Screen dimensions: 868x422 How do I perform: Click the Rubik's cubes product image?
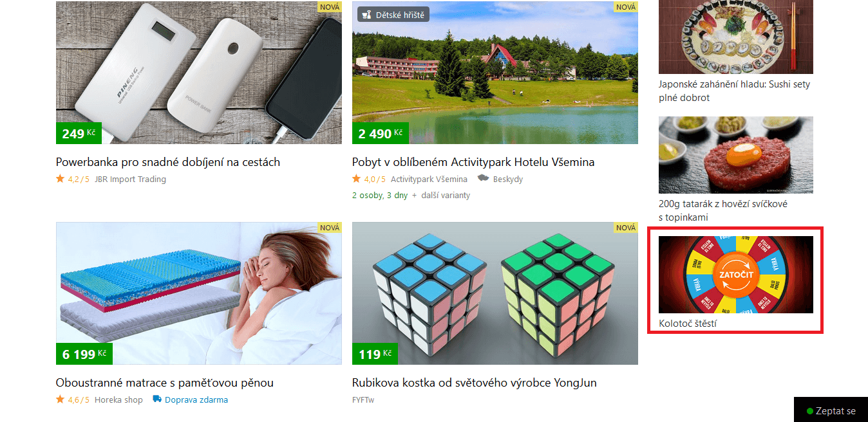495,293
